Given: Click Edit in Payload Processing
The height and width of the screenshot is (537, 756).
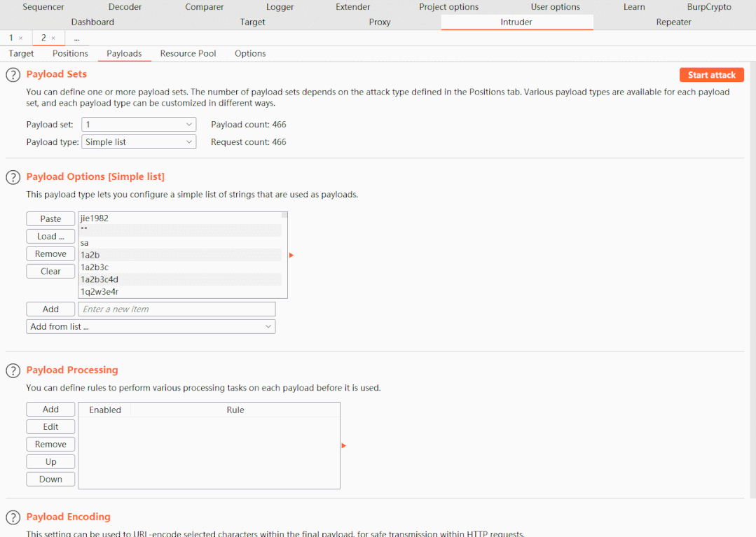Looking at the screenshot, I should coord(50,426).
